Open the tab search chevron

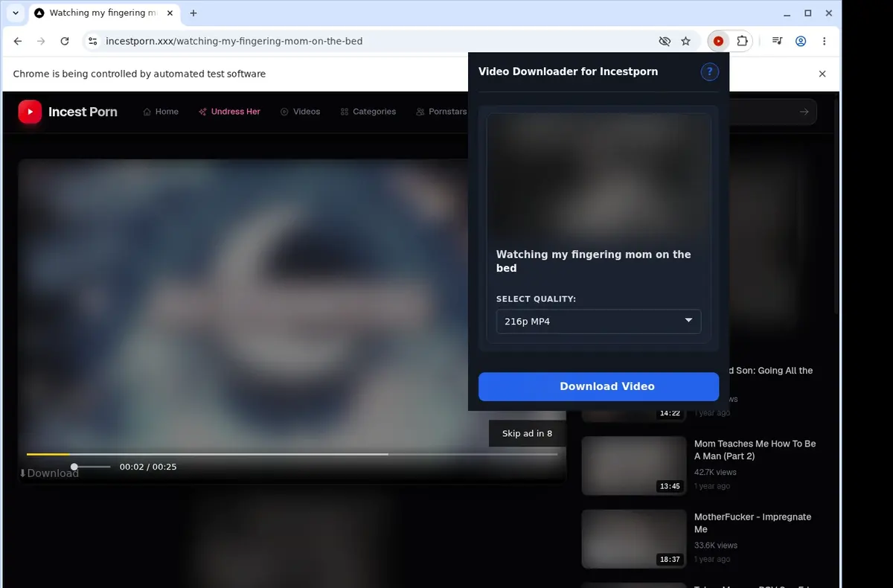pos(16,13)
